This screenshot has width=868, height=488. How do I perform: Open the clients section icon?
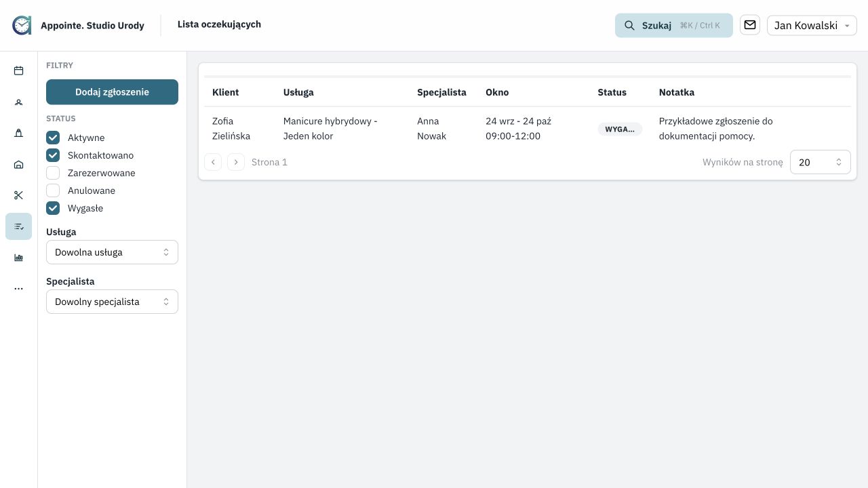click(18, 102)
